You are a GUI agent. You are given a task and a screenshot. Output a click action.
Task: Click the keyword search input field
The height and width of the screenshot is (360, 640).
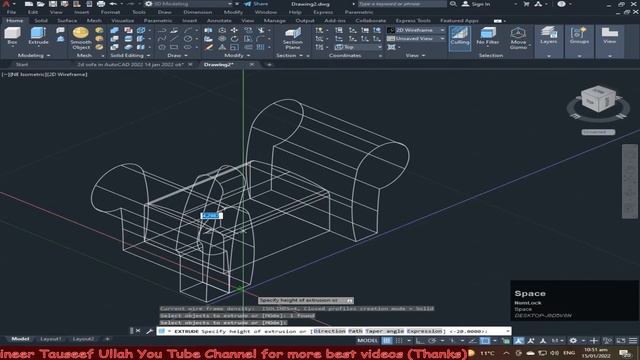click(402, 4)
